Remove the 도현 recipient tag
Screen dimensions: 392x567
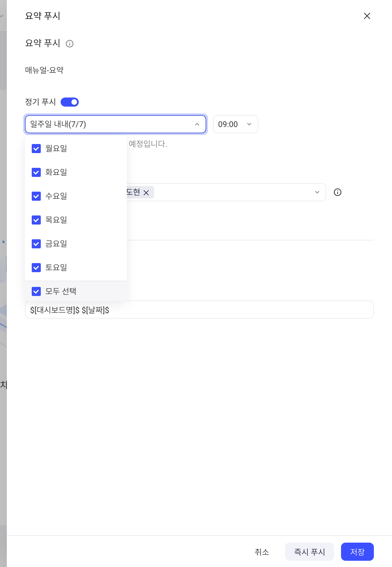point(146,193)
